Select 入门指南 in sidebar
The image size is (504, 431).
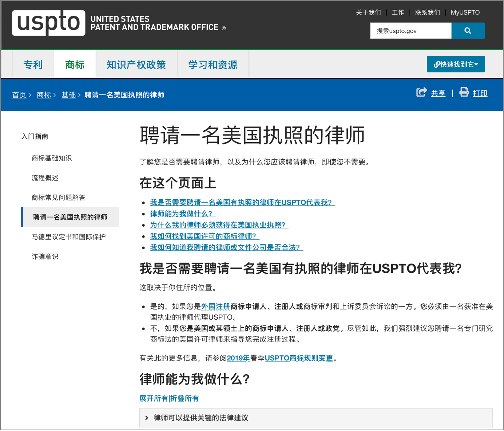(x=35, y=136)
